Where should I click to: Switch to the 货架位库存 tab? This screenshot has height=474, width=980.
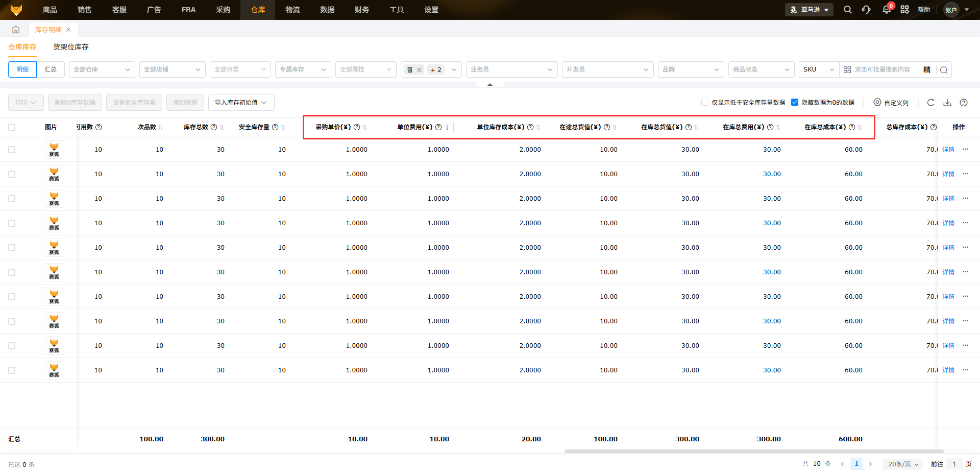point(71,47)
